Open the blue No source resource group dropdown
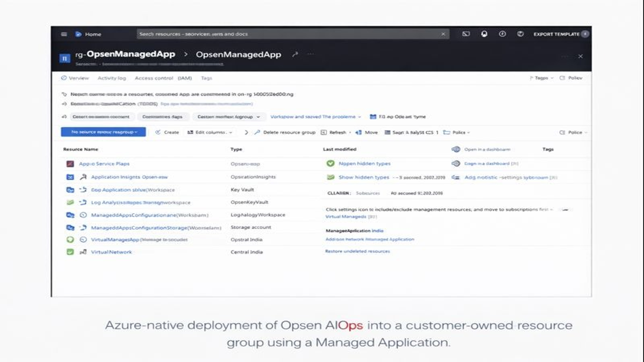The height and width of the screenshot is (362, 644). pos(103,132)
